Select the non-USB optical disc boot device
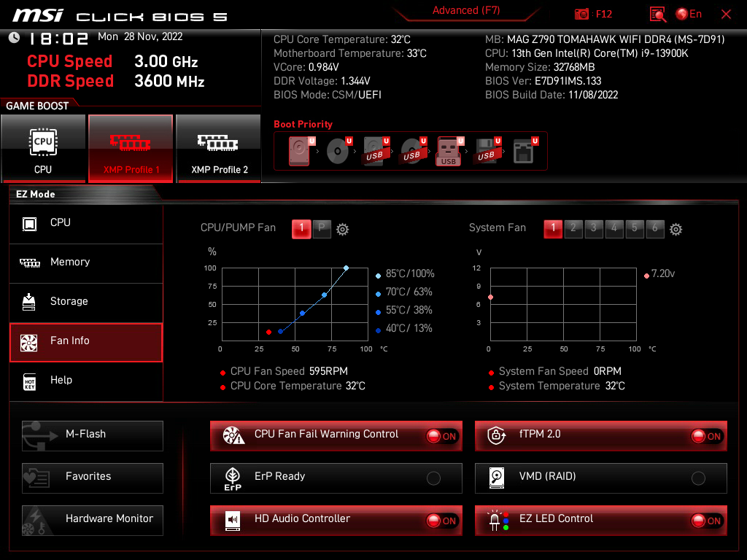747x560 pixels. tap(338, 150)
